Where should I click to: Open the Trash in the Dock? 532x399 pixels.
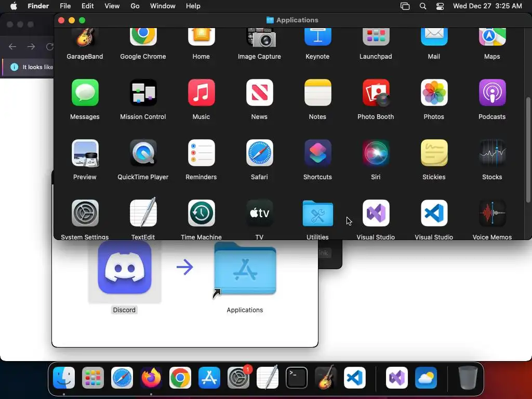(468, 378)
